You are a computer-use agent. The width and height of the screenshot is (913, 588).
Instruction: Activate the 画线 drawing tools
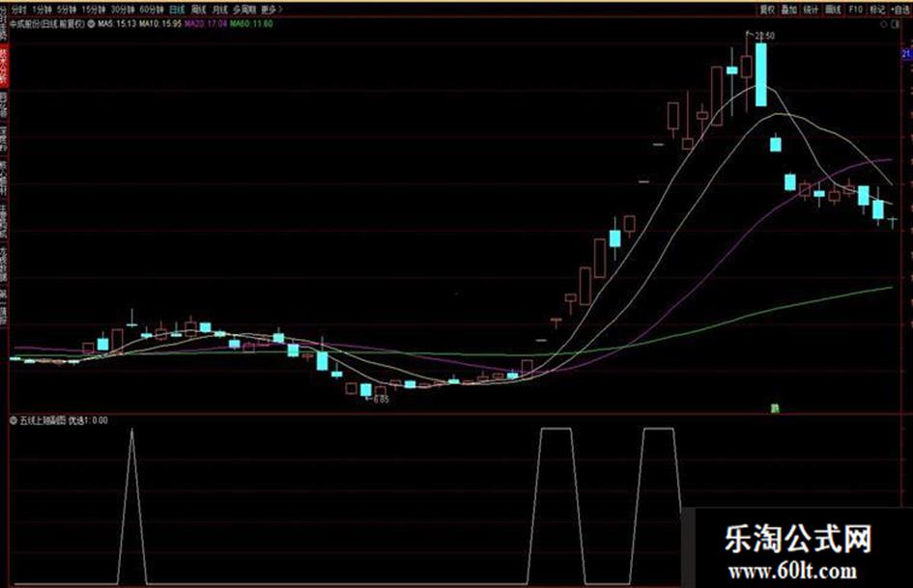point(833,10)
